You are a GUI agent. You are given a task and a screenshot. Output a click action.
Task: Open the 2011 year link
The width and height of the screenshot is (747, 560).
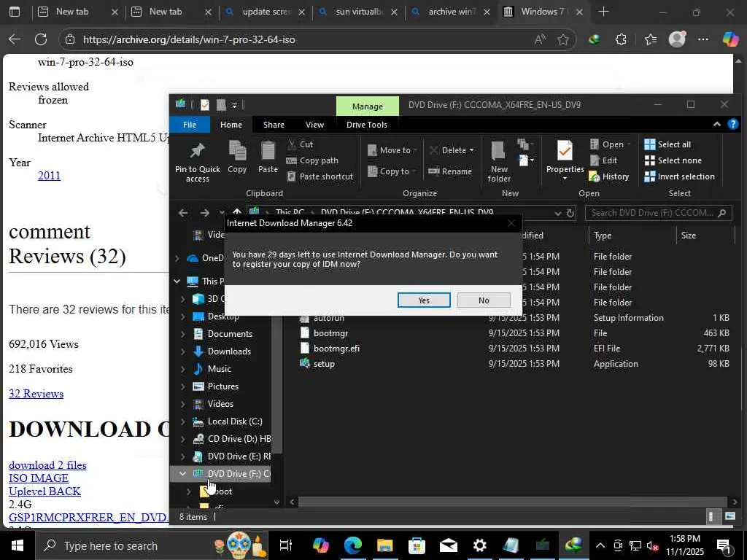[49, 175]
